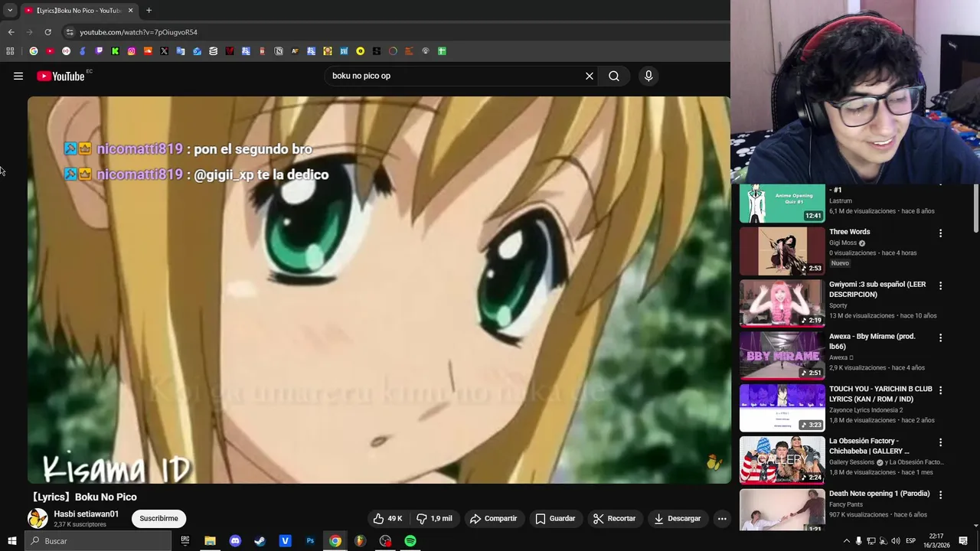This screenshot has height=551, width=980.
Task: Open the X (Twitter) bookmark icon
Action: [x=164, y=51]
